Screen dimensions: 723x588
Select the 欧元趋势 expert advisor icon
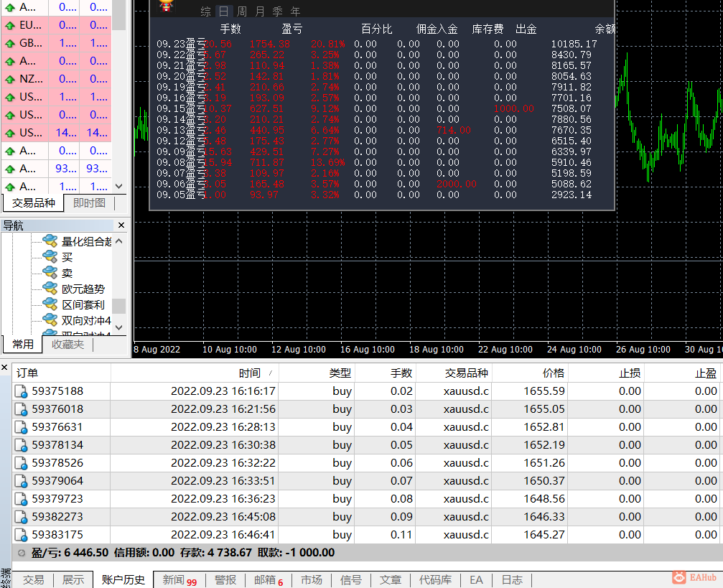point(50,288)
